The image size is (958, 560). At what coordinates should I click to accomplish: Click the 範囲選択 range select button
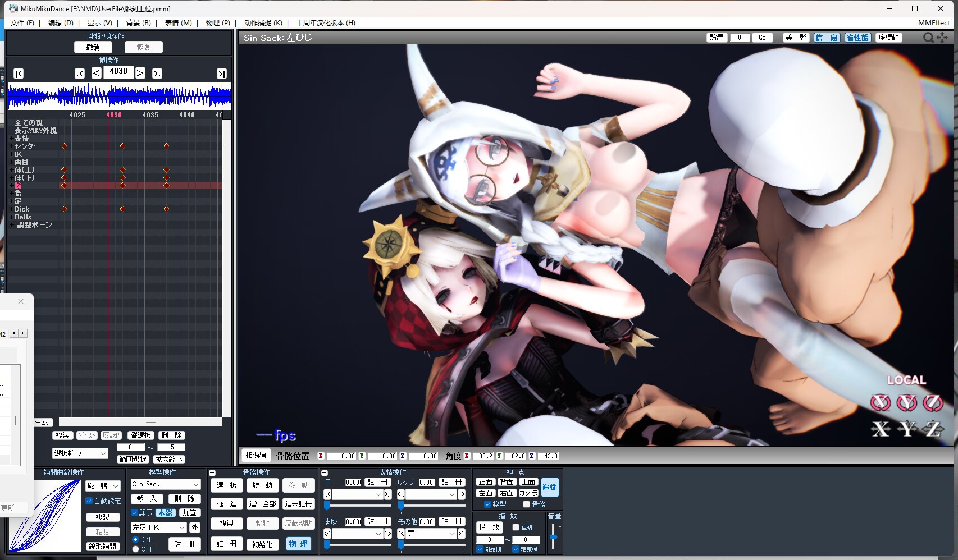(133, 460)
